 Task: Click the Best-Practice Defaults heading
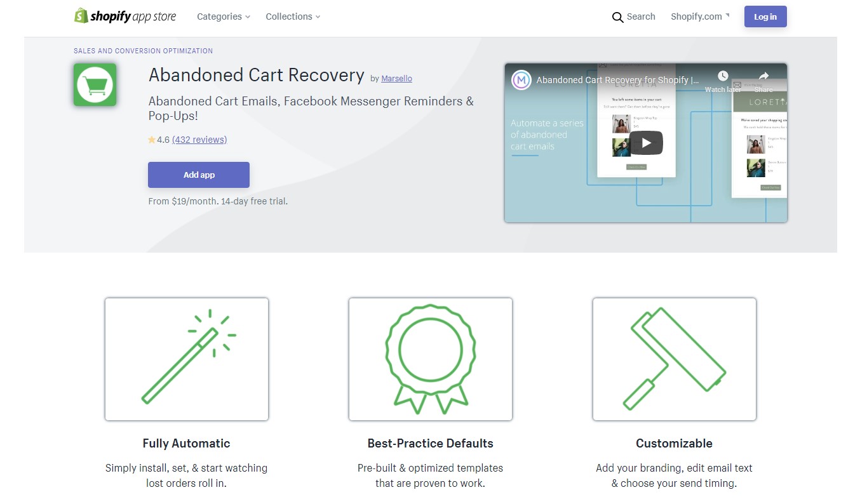431,444
